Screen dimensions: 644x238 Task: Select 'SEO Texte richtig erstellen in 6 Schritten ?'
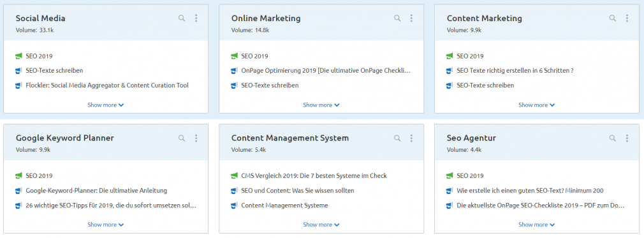(515, 71)
